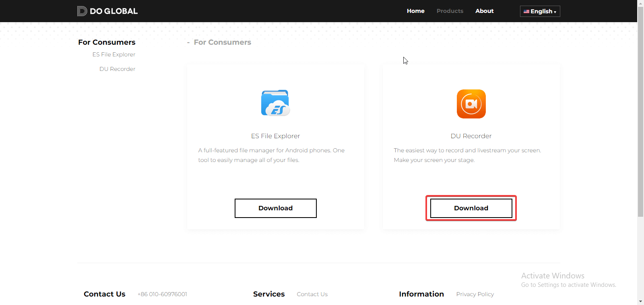
Task: Download DU Recorder
Action: (x=471, y=208)
